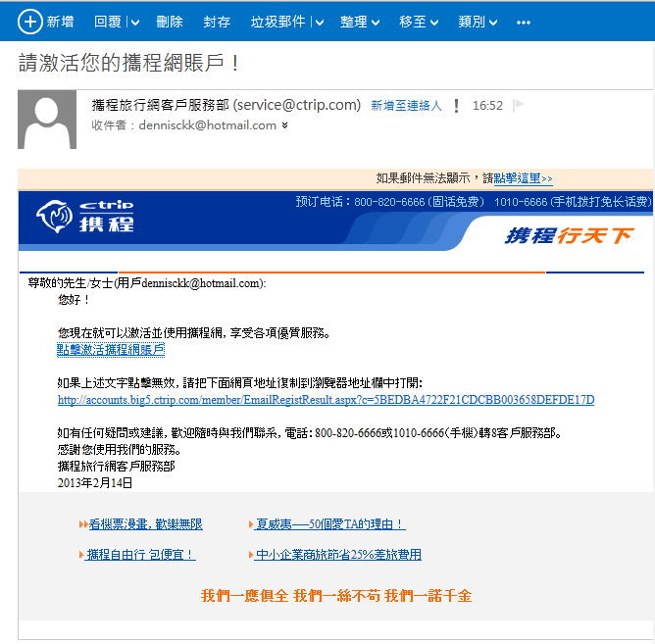Click the 攜程行天下 slogan banner
Screen dimensions: 655x644
tap(570, 236)
